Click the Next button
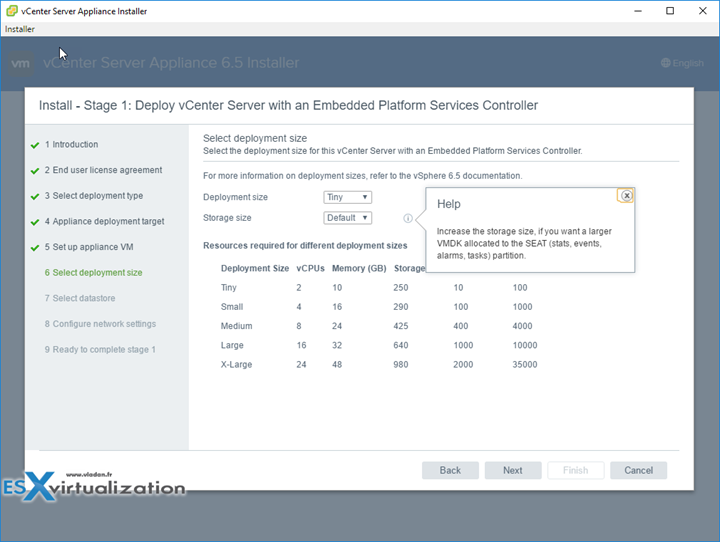 (x=513, y=470)
